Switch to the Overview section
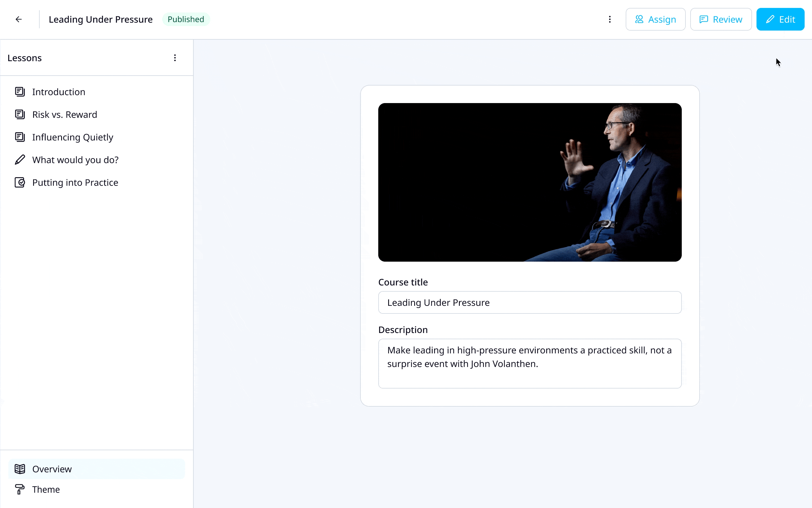Image resolution: width=812 pixels, height=508 pixels. (97, 469)
